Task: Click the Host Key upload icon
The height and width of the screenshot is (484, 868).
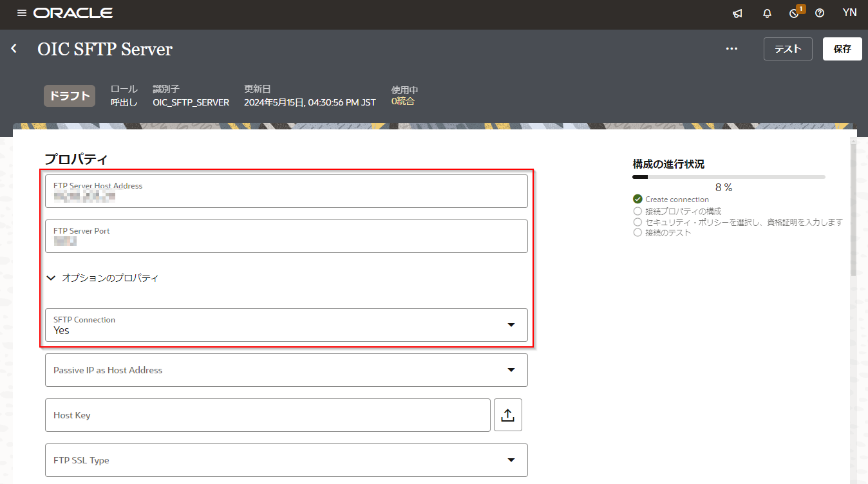Action: 507,415
